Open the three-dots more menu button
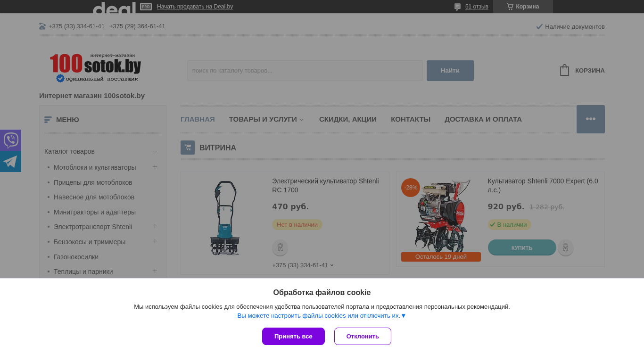This screenshot has height=362, width=644. (590, 119)
